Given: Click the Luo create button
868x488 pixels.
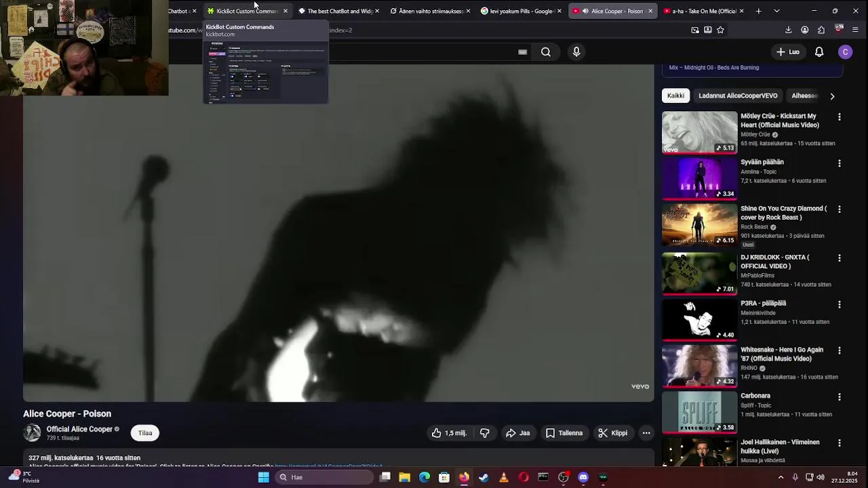Looking at the screenshot, I should pyautogui.click(x=788, y=52).
